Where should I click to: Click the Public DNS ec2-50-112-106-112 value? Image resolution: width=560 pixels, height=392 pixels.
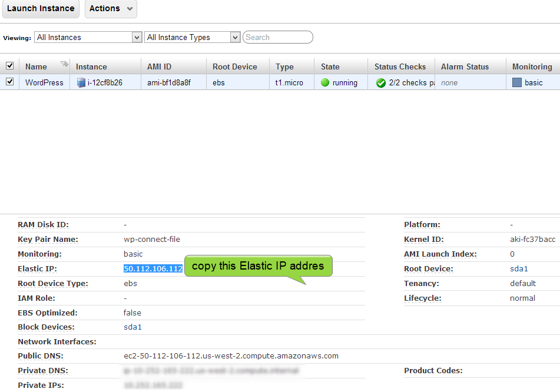(231, 356)
